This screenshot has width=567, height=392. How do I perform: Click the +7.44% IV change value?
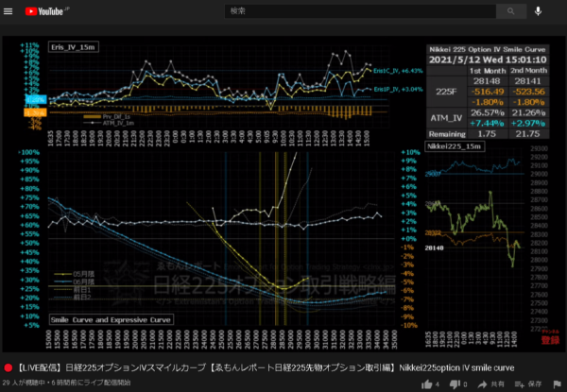[x=488, y=123]
